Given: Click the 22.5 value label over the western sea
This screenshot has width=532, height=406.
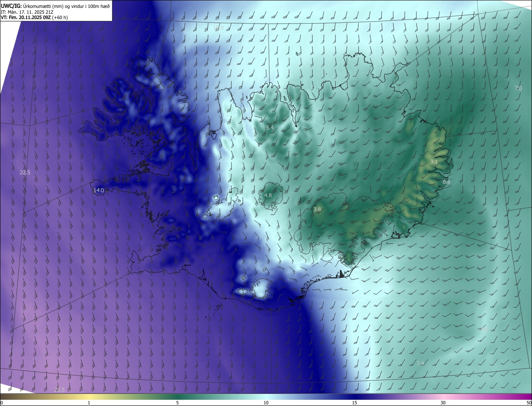Looking at the screenshot, I should click(25, 172).
